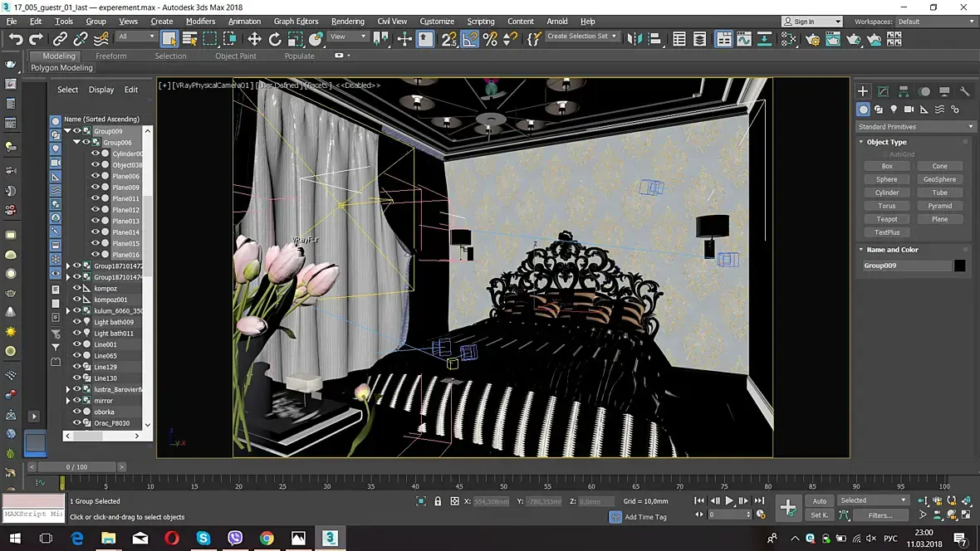Open the Rendering menu
Viewport: 980px width, 551px height.
click(347, 22)
